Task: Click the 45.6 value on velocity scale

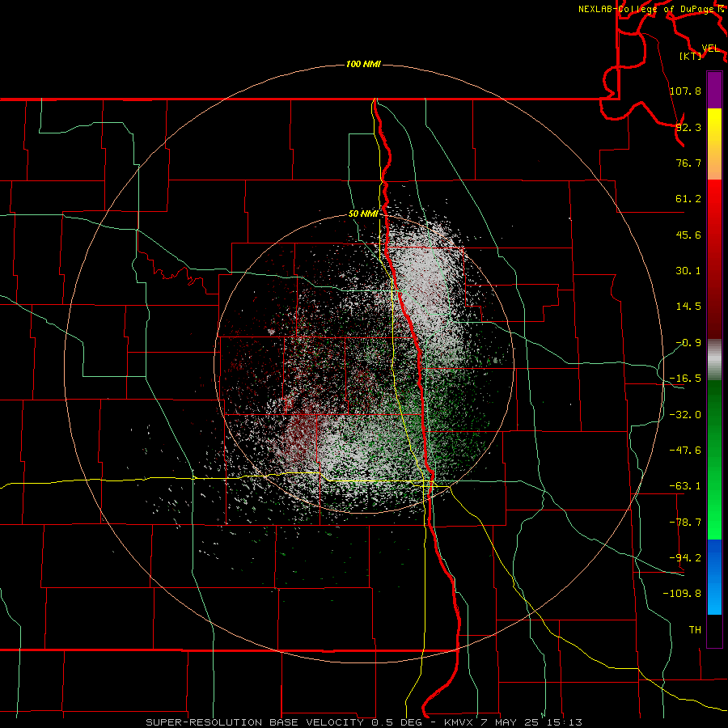Action: [688, 235]
